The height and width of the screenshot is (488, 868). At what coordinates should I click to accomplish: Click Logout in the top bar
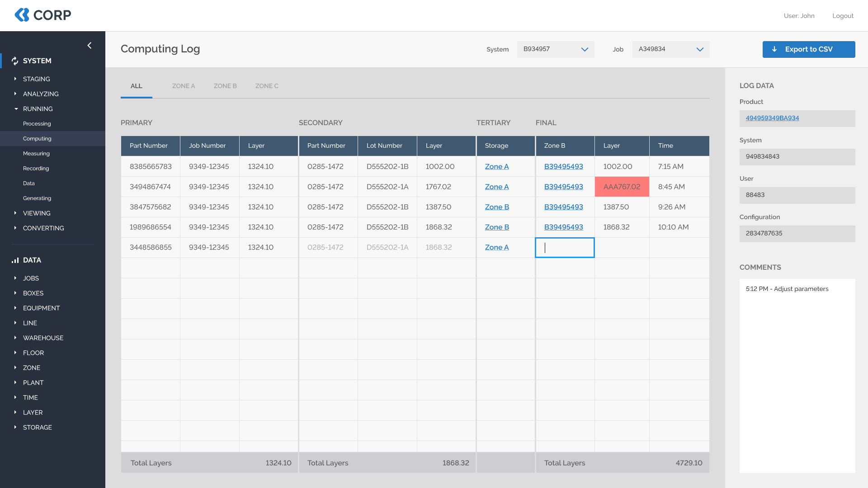tap(843, 16)
